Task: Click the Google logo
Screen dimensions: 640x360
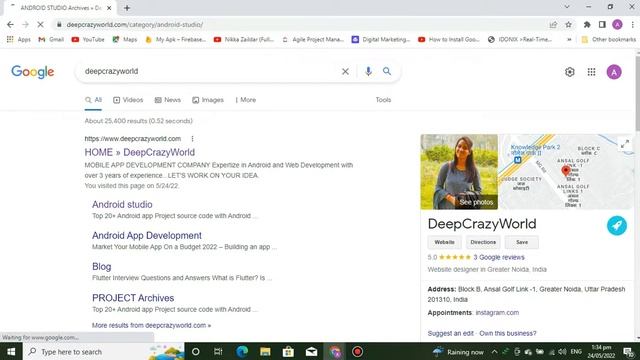Action: [x=33, y=72]
